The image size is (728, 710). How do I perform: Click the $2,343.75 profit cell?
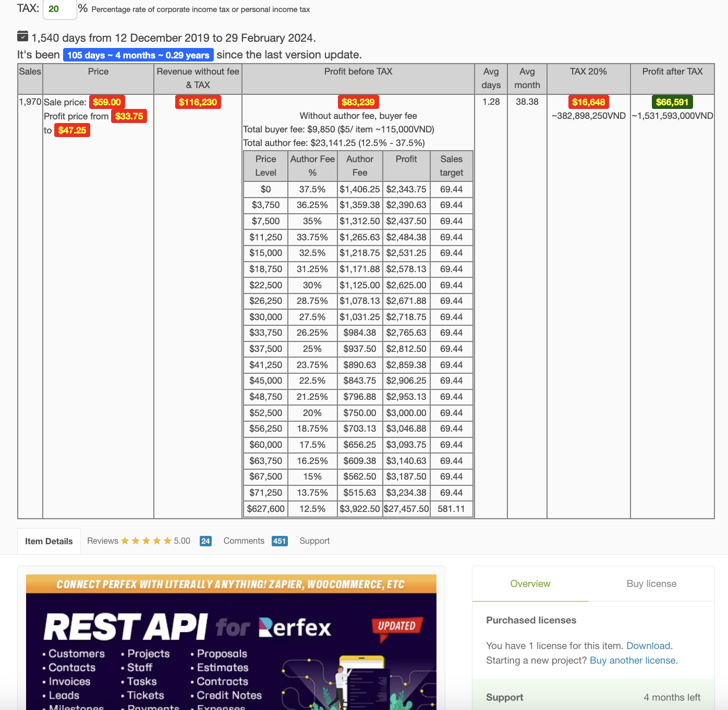tap(406, 189)
